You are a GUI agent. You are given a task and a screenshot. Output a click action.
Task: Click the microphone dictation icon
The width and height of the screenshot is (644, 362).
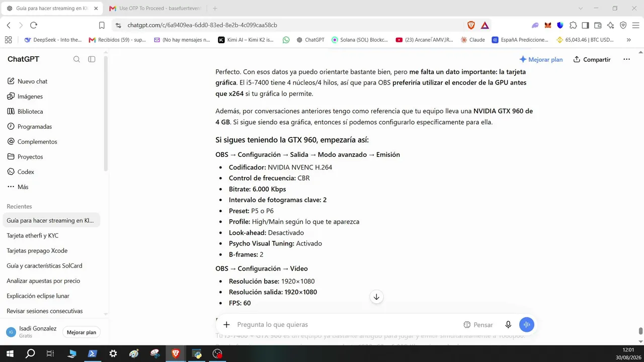point(509,325)
